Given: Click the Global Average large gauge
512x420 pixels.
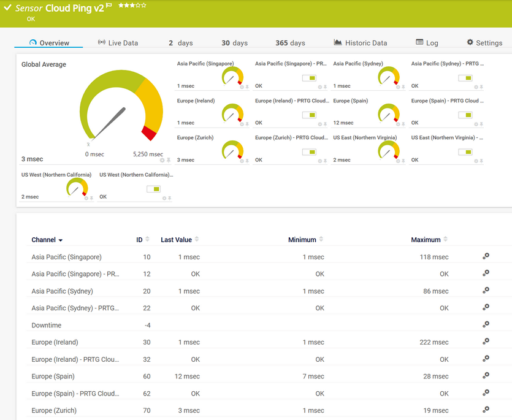Looking at the screenshot, I should [x=121, y=106].
